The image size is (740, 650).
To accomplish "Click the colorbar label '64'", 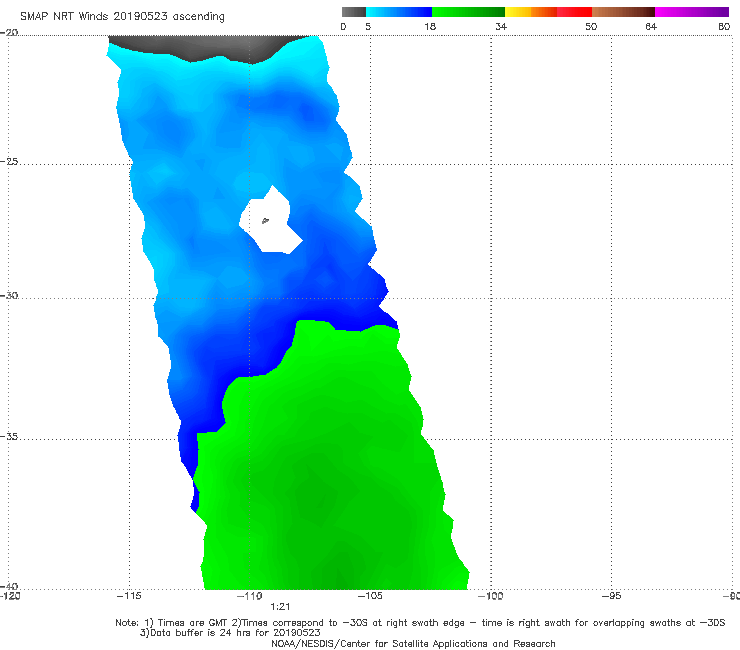I will click(651, 26).
